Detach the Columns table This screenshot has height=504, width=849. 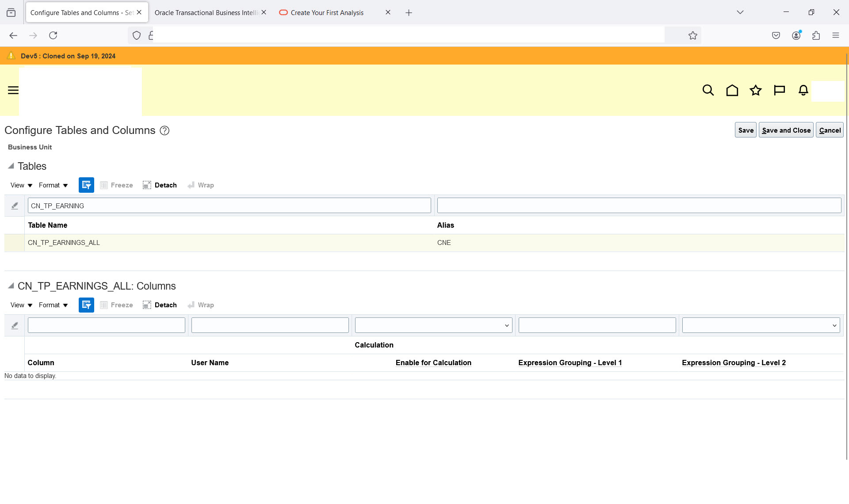(160, 305)
